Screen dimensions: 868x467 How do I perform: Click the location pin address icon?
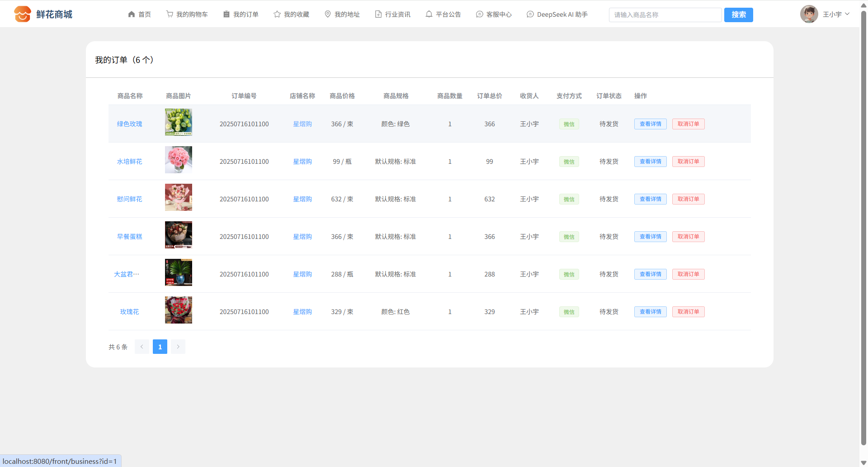[x=328, y=14]
